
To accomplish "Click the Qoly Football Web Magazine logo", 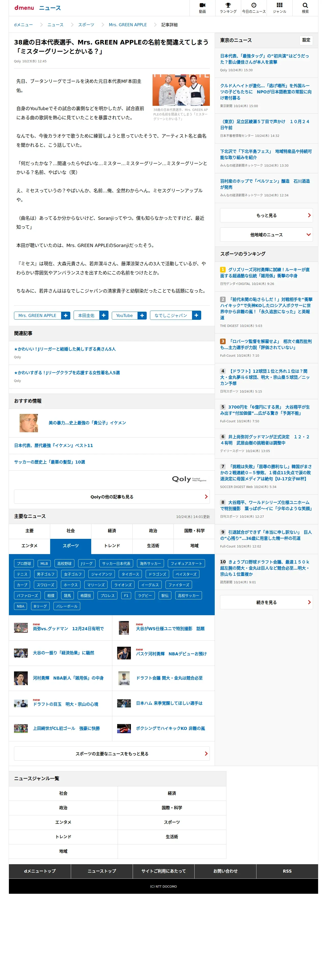I will [x=189, y=479].
